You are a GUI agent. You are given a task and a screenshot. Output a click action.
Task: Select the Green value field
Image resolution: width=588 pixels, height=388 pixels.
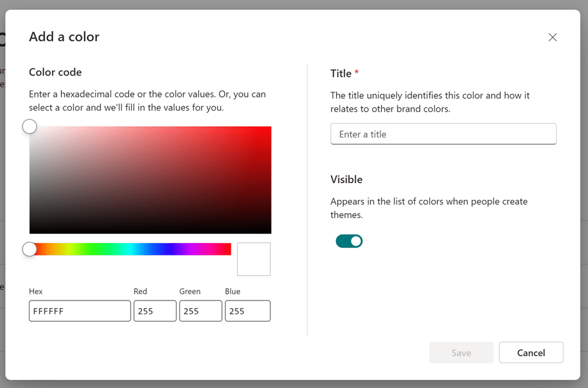[200, 311]
